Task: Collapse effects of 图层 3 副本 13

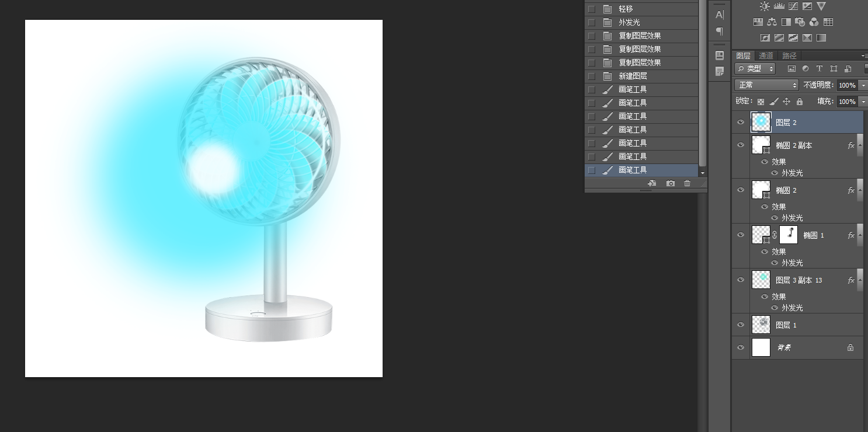Action: (859, 280)
